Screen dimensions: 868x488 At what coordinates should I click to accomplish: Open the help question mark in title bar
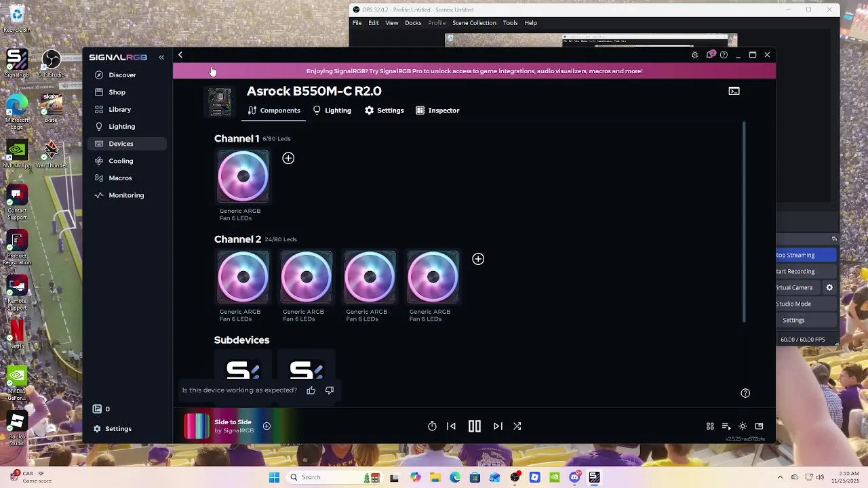click(x=724, y=55)
